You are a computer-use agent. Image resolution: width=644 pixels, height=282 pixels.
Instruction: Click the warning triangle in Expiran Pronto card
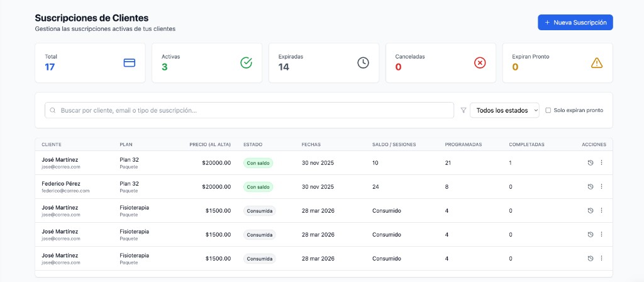click(x=597, y=63)
